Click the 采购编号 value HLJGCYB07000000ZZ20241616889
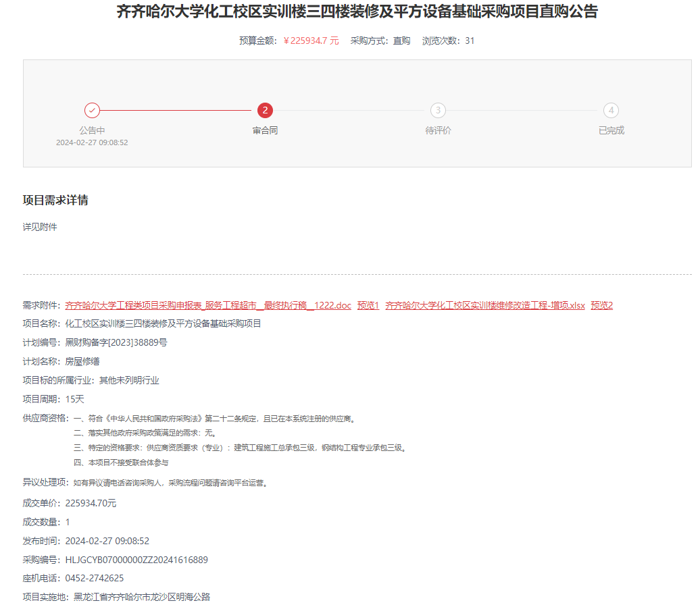Image resolution: width=700 pixels, height=607 pixels. [x=136, y=560]
